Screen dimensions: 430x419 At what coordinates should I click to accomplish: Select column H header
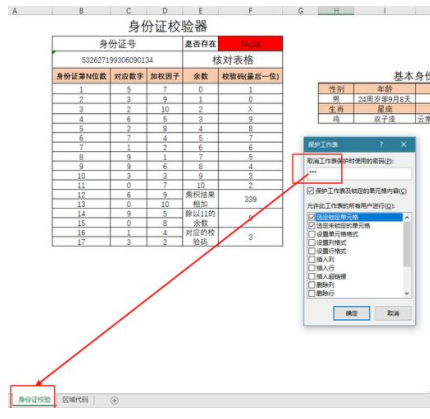(x=336, y=11)
